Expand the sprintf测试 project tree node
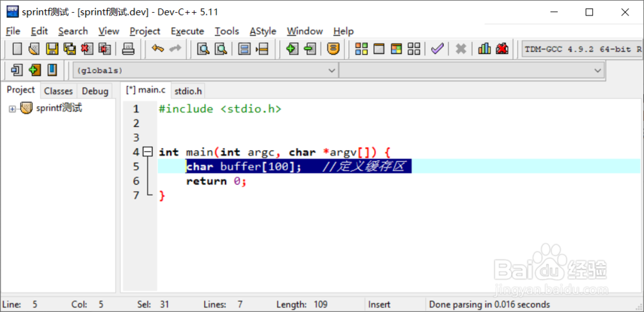The height and width of the screenshot is (312, 644). [12, 109]
